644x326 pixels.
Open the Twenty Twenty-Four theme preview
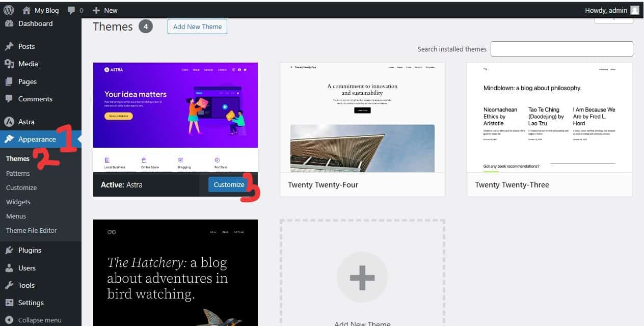[362, 118]
